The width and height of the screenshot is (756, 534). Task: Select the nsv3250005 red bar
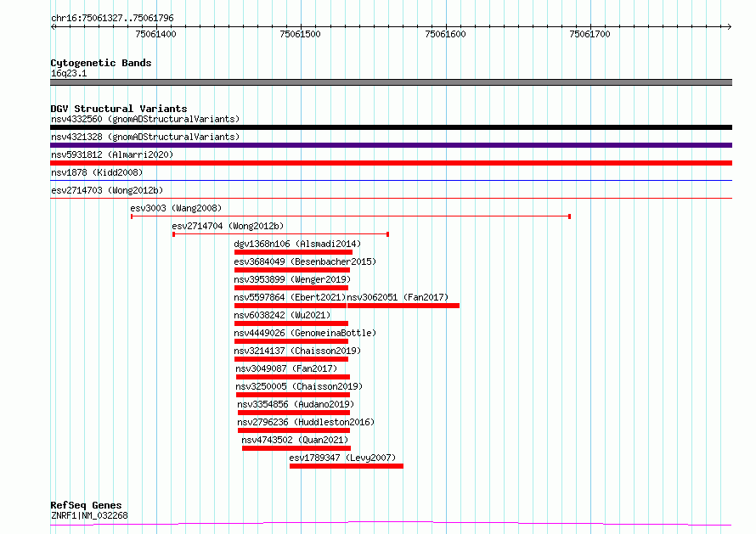293,395
